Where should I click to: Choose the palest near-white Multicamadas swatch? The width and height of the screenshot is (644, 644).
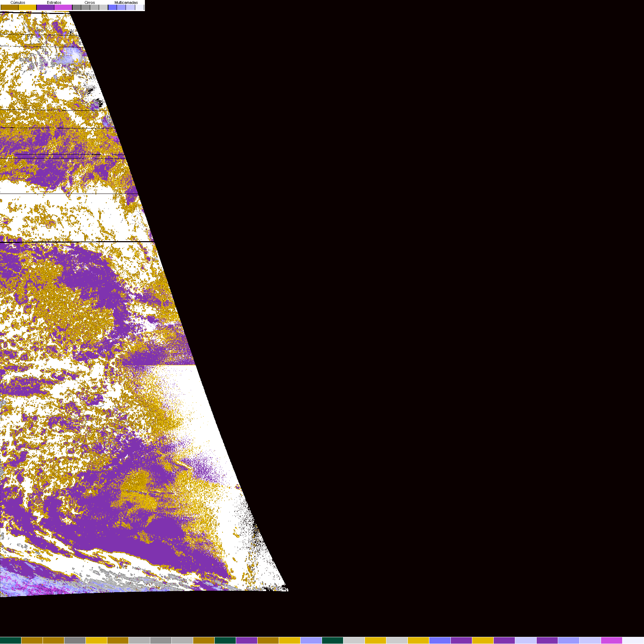click(139, 8)
